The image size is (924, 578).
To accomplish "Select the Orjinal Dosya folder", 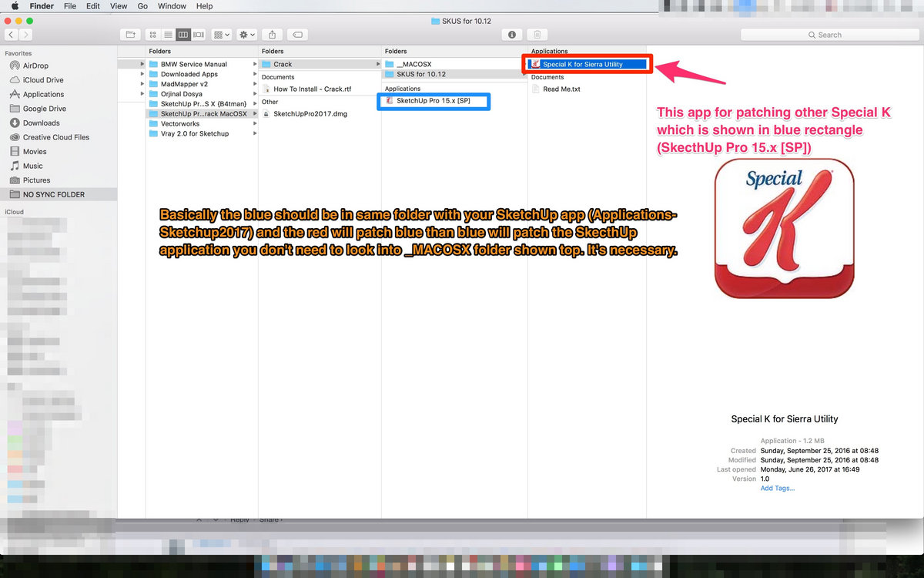I will [182, 94].
